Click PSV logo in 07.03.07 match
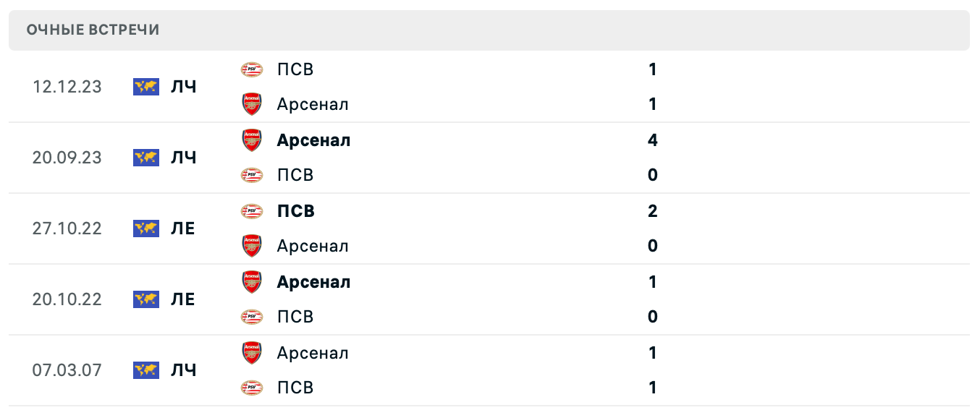This screenshot has width=980, height=418. [x=251, y=388]
